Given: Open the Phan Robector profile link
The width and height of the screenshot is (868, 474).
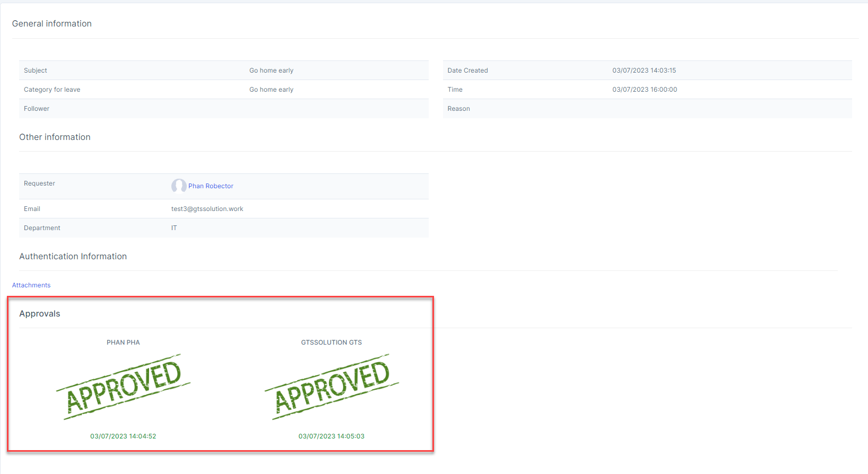Looking at the screenshot, I should (211, 186).
